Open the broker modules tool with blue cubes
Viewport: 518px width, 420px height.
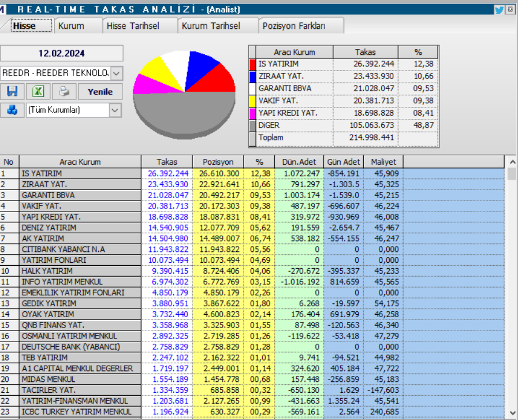point(13,110)
